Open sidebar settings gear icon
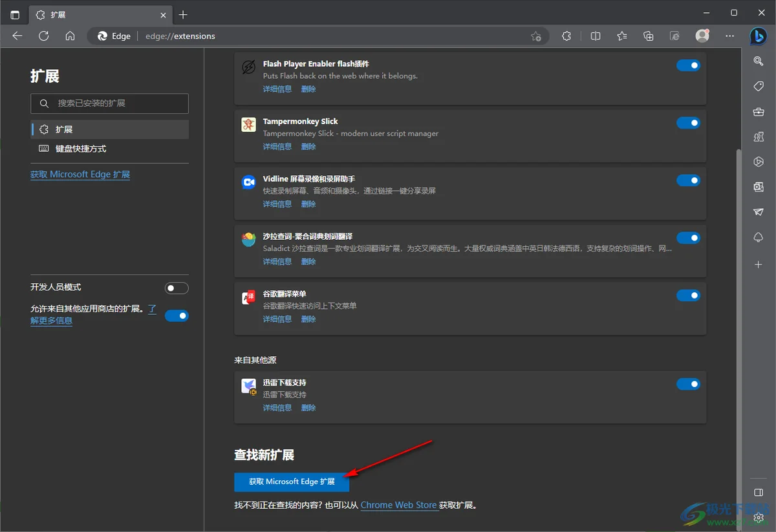Image resolution: width=776 pixels, height=532 pixels. [759, 517]
